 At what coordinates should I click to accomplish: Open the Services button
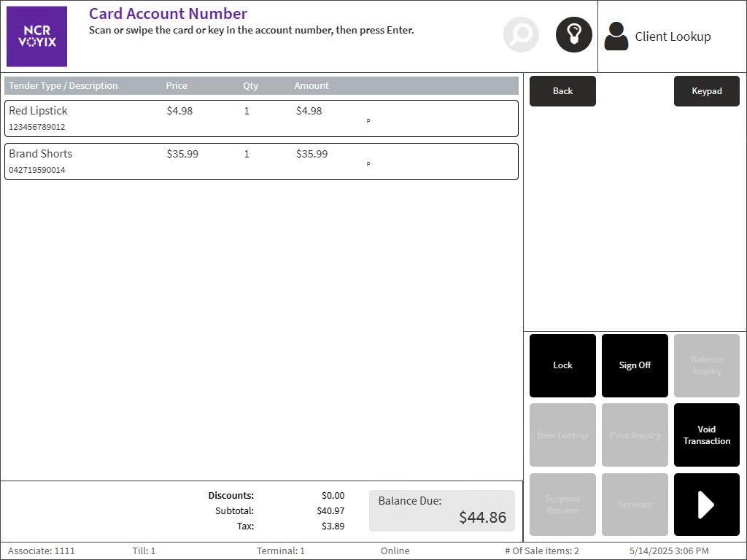pyautogui.click(x=635, y=505)
